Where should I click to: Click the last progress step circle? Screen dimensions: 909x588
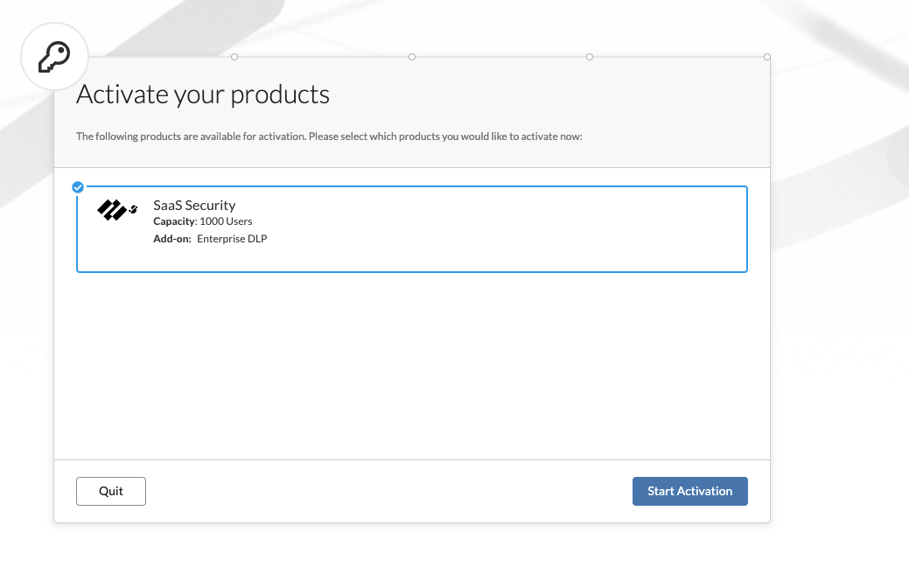[767, 57]
